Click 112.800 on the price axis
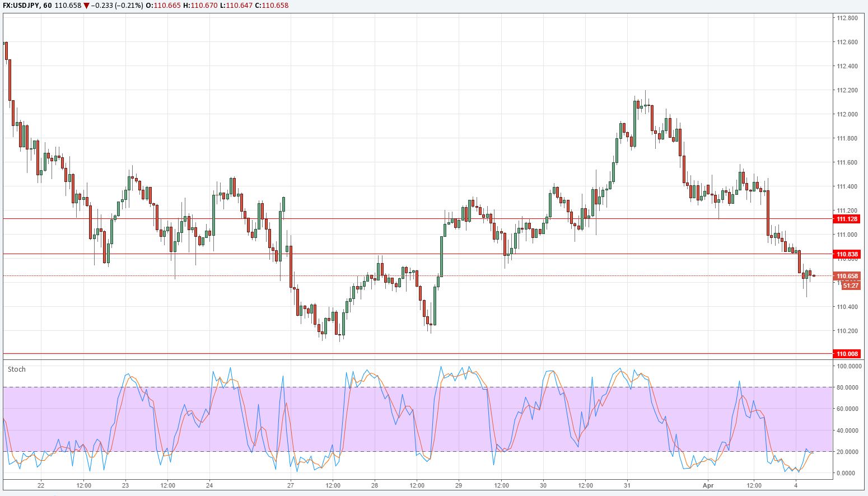The image size is (868, 496). tap(847, 18)
